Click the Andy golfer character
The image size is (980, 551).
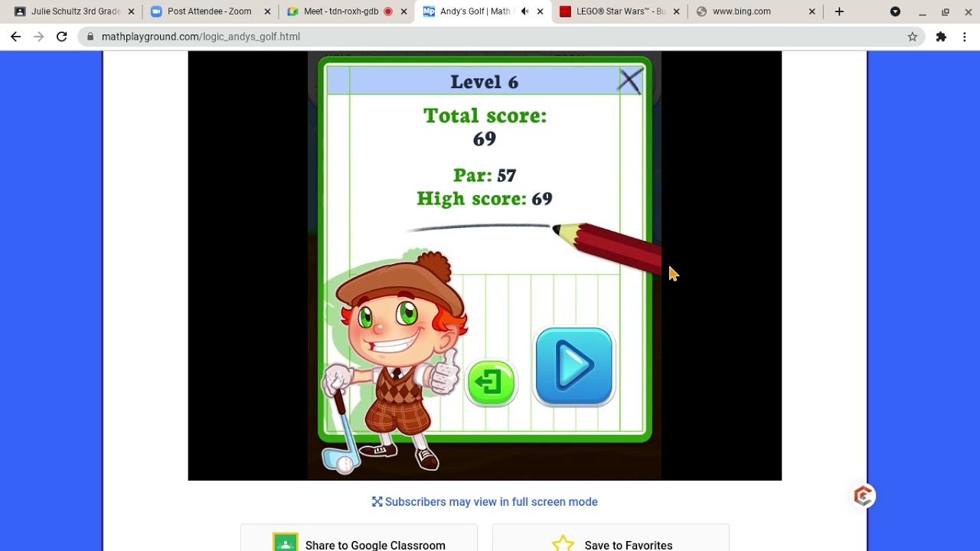pos(393,360)
